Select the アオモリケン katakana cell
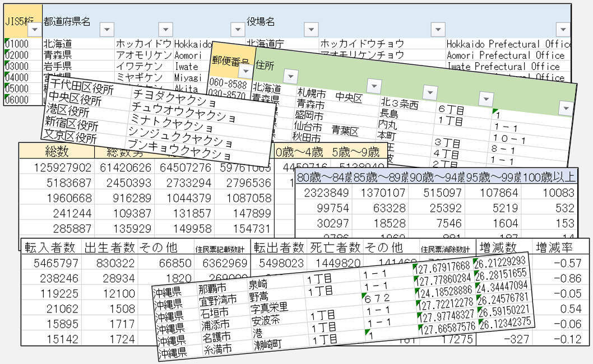Screen dimensions: 593x364 (x=143, y=55)
